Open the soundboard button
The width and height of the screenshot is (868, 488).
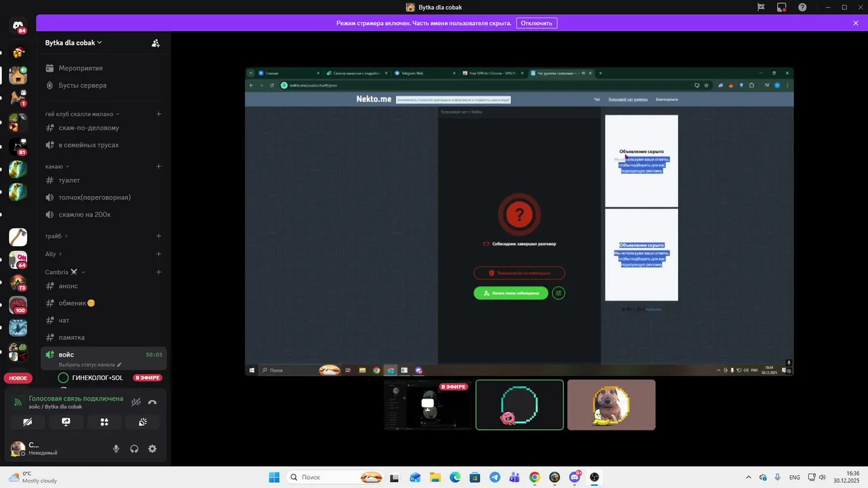coord(142,422)
